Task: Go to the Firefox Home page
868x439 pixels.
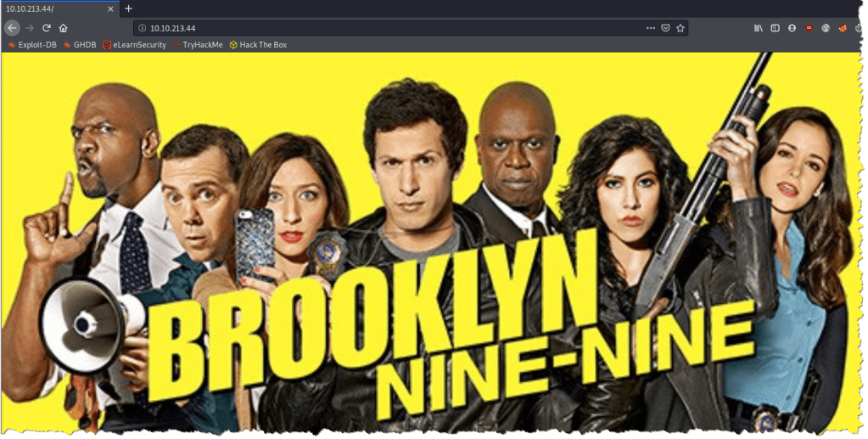Action: [x=63, y=28]
